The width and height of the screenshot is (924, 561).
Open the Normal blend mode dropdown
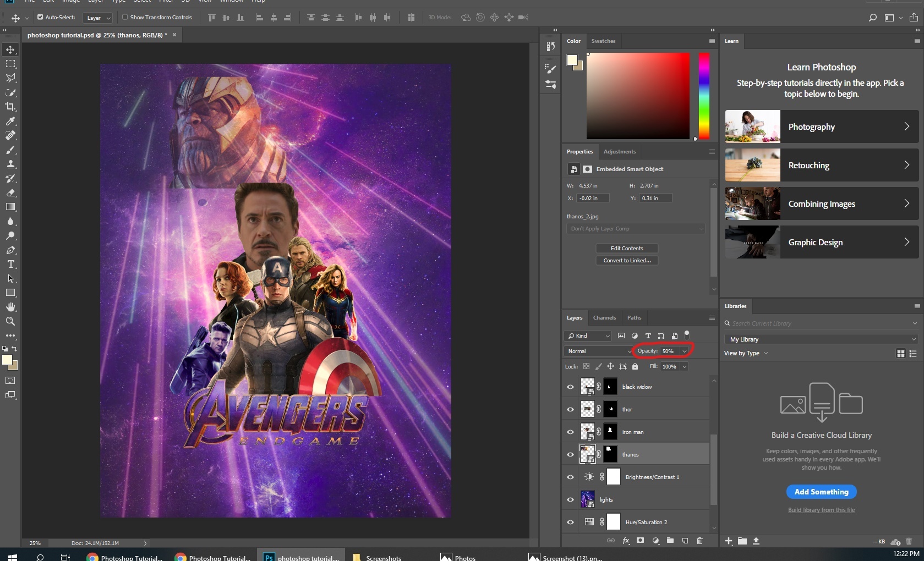pyautogui.click(x=599, y=351)
